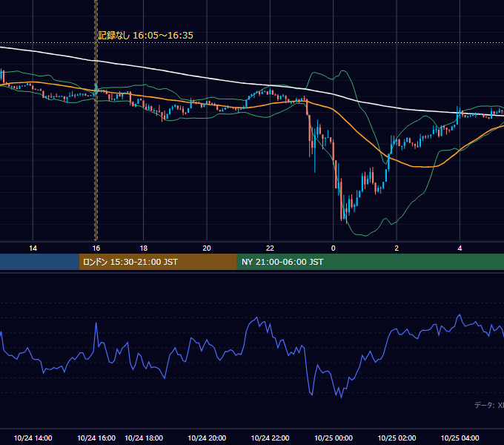504x445 pixels.
Task: Click the '10/24 22:00' date axis label
Action: 270,438
